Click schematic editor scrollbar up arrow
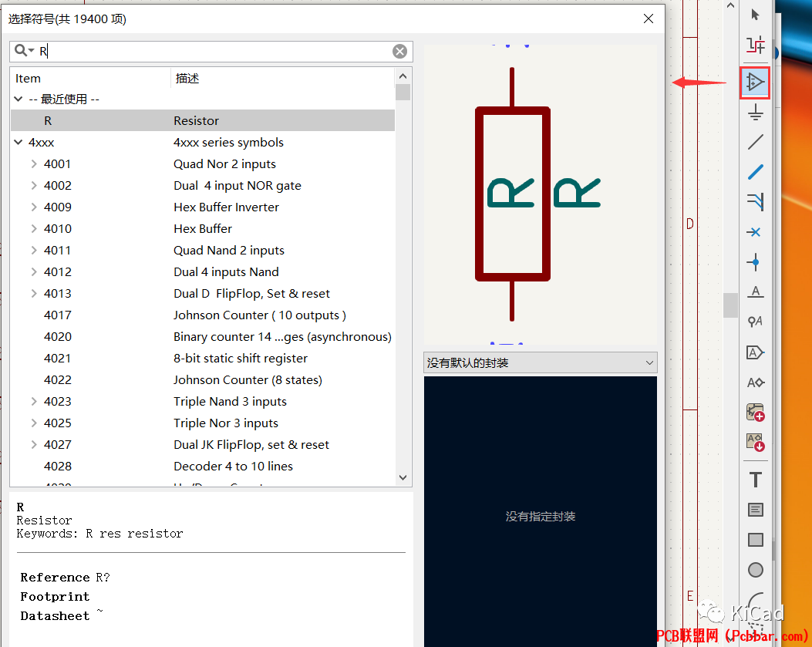 (x=730, y=5)
